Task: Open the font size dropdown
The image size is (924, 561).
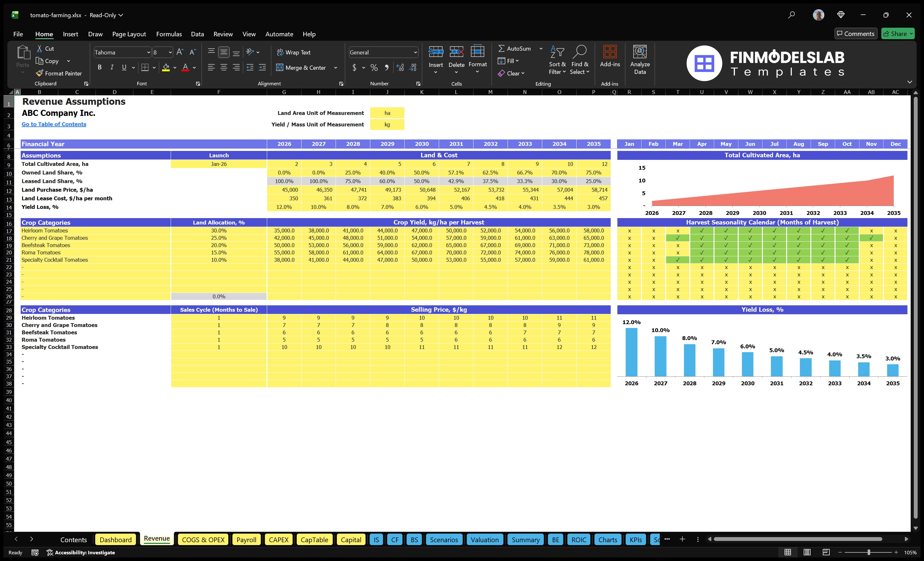Action: point(170,53)
